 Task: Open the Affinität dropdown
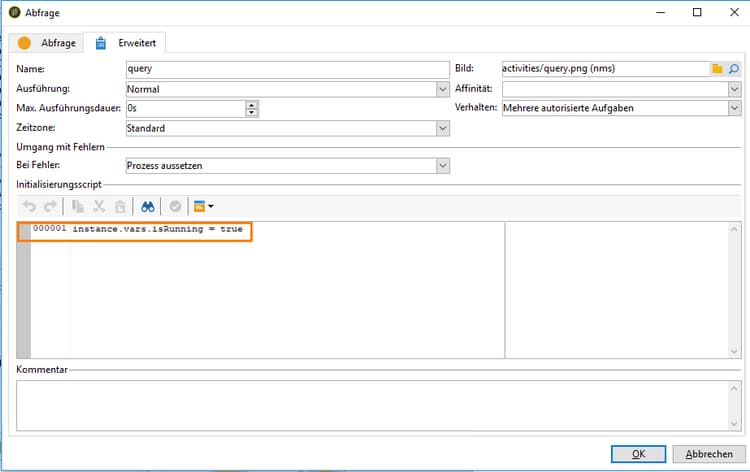(735, 89)
